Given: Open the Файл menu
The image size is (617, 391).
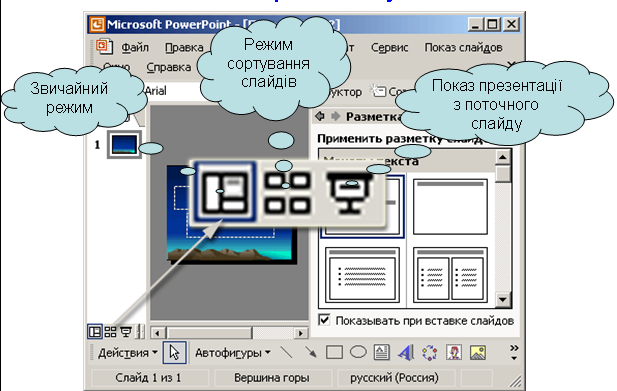Looking at the screenshot, I should tap(135, 48).
